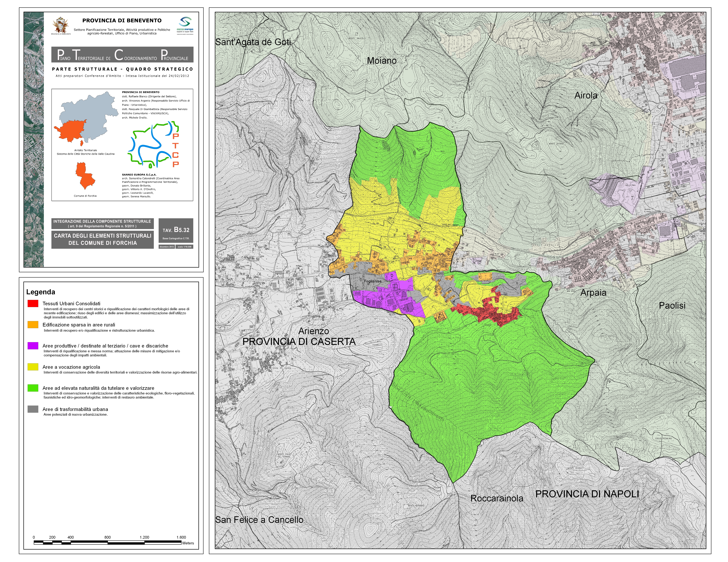
Task: Click 'CARTA DEGLI ELEMENTI STRUTTURALI' title box
Action: click(102, 239)
